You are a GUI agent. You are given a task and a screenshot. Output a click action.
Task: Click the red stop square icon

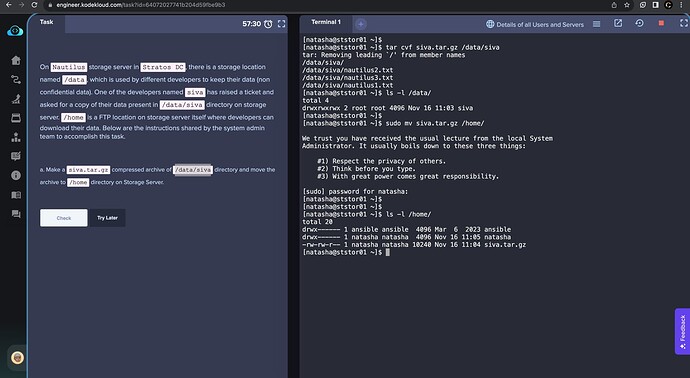[661, 23]
